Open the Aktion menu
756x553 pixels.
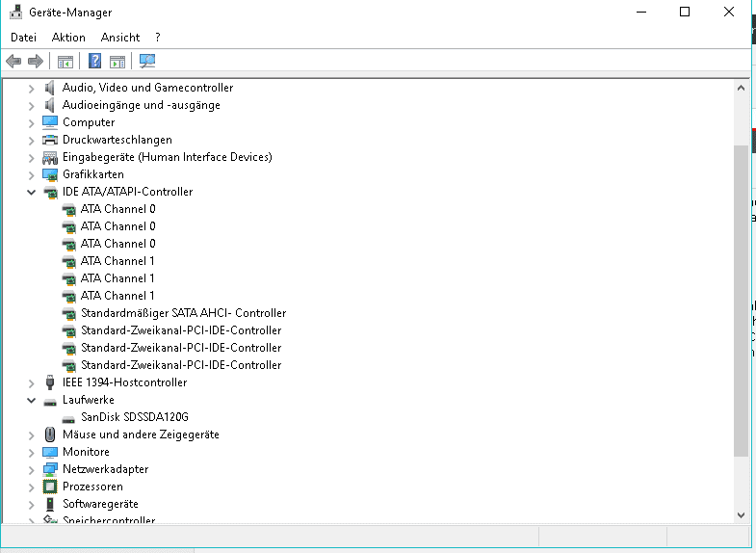click(68, 38)
